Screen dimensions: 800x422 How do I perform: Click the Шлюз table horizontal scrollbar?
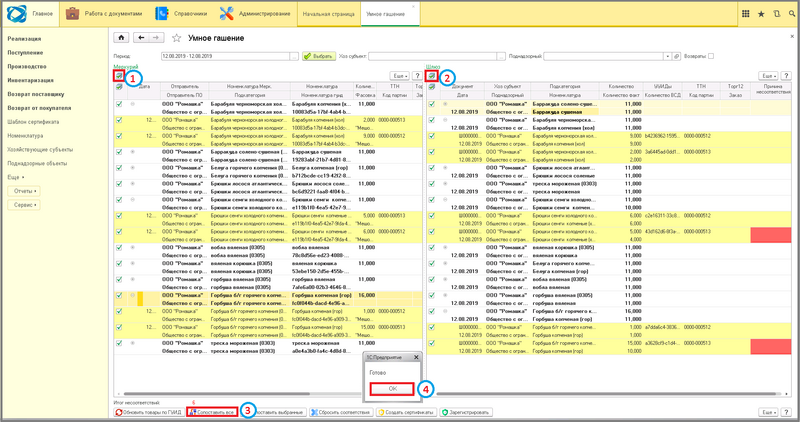click(608, 394)
